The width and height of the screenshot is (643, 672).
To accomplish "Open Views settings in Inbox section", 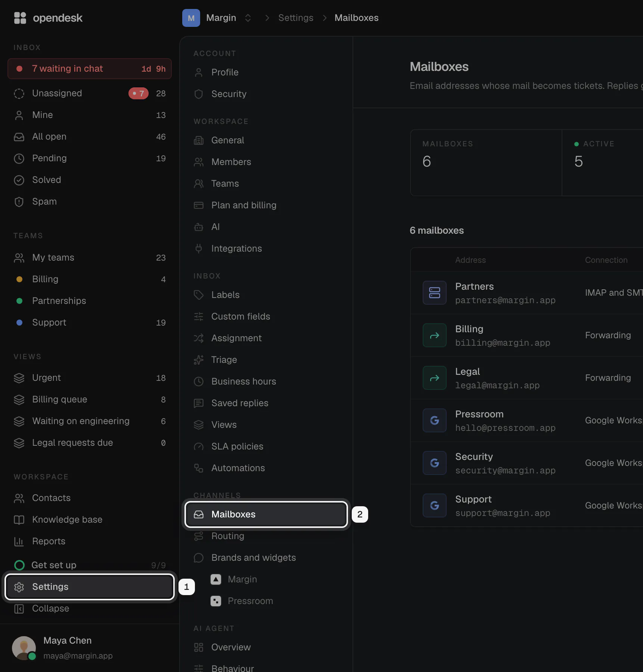I will (x=266, y=425).
